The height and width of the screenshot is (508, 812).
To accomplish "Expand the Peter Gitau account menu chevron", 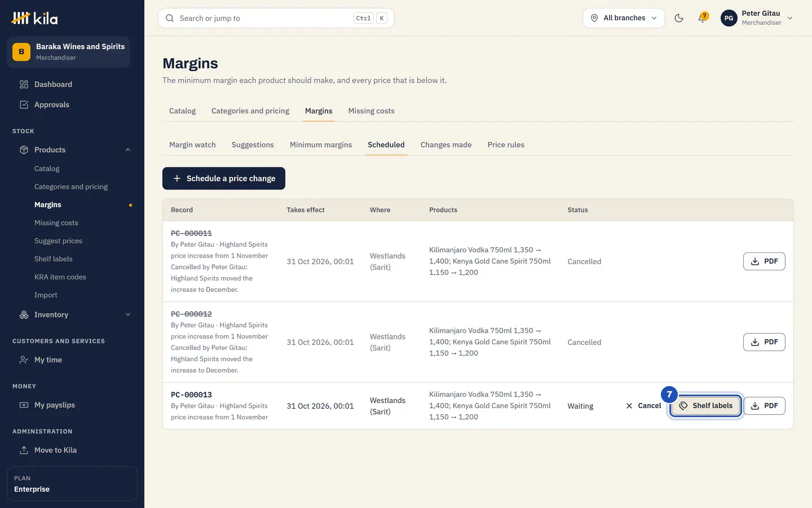I will 790,18.
